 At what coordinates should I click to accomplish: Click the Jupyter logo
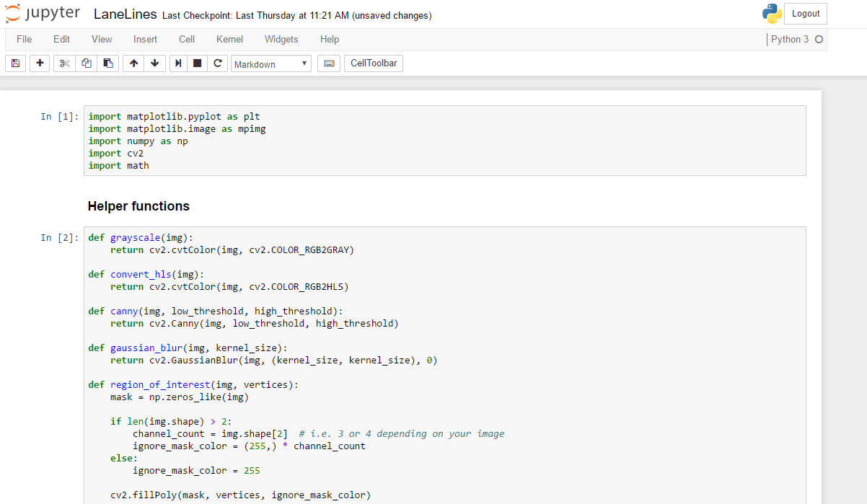tap(43, 14)
